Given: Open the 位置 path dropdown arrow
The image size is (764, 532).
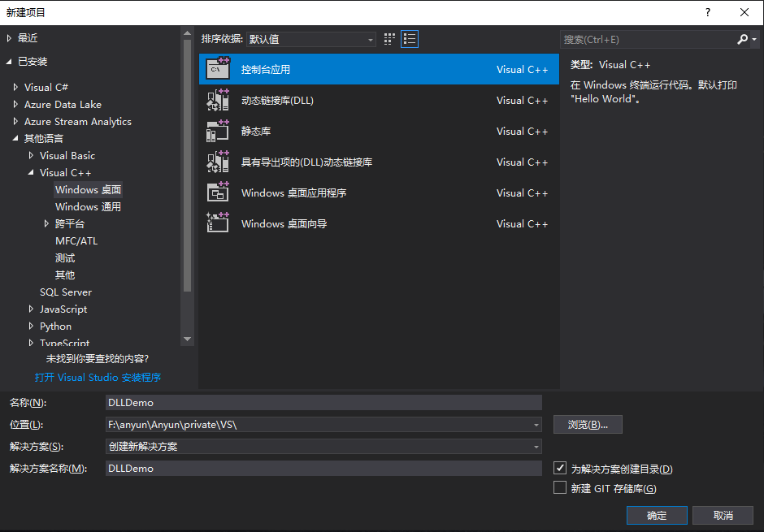Looking at the screenshot, I should point(536,425).
